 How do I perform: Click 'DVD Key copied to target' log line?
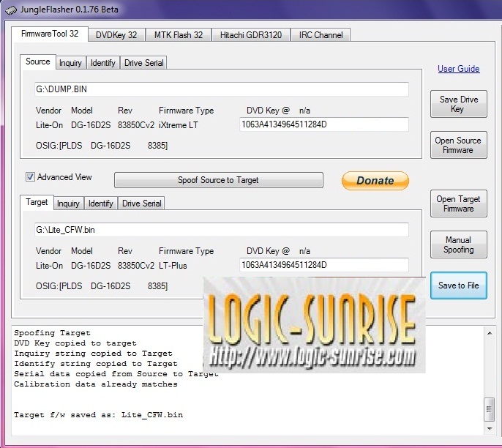click(x=75, y=343)
